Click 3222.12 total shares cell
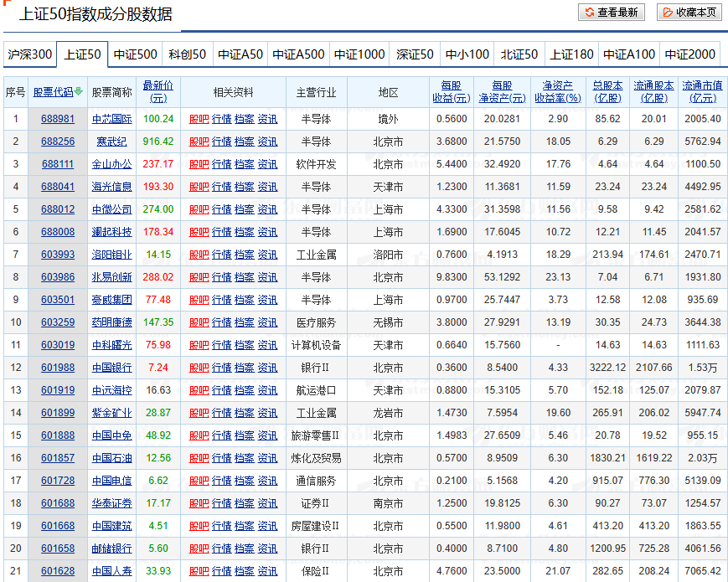Screen dimensions: 728x582 607,368
